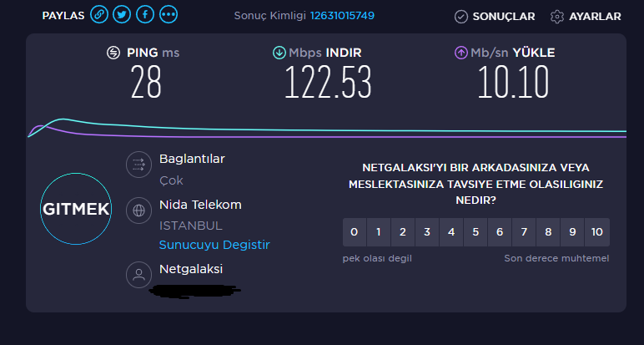The image size is (644, 345).
Task: Share the result on Facebook
Action: coord(145,15)
